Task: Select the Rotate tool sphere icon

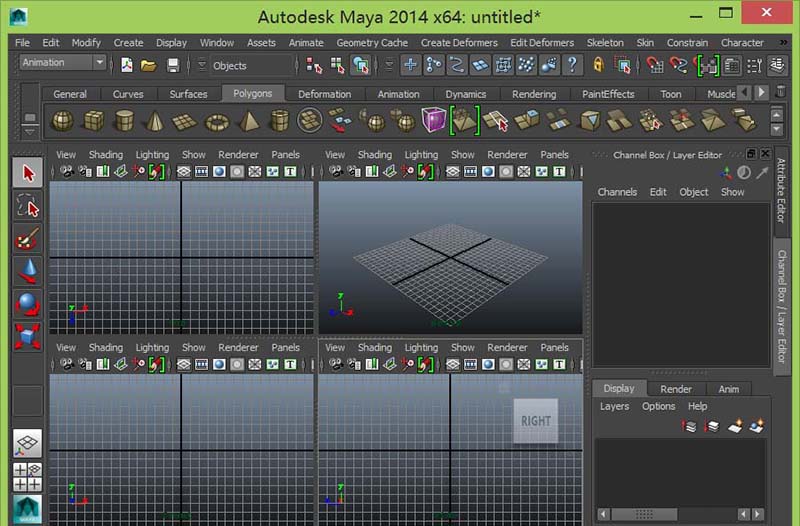Action: pyautogui.click(x=28, y=304)
